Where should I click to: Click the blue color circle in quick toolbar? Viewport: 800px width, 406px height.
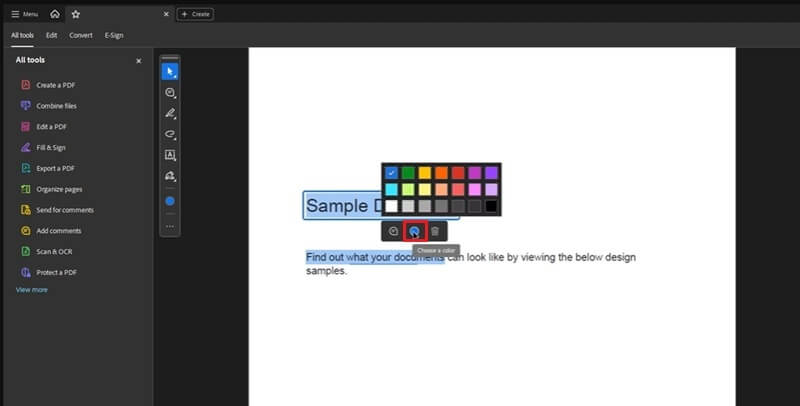click(170, 201)
